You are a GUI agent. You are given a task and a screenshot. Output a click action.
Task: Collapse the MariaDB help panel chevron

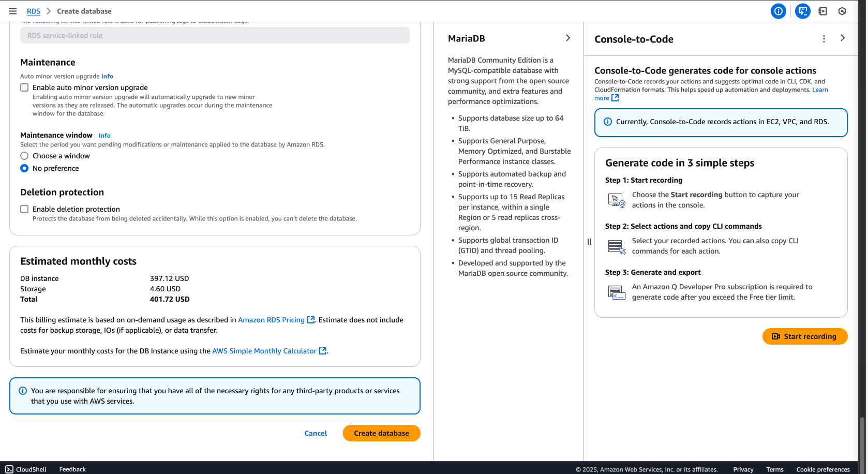568,38
